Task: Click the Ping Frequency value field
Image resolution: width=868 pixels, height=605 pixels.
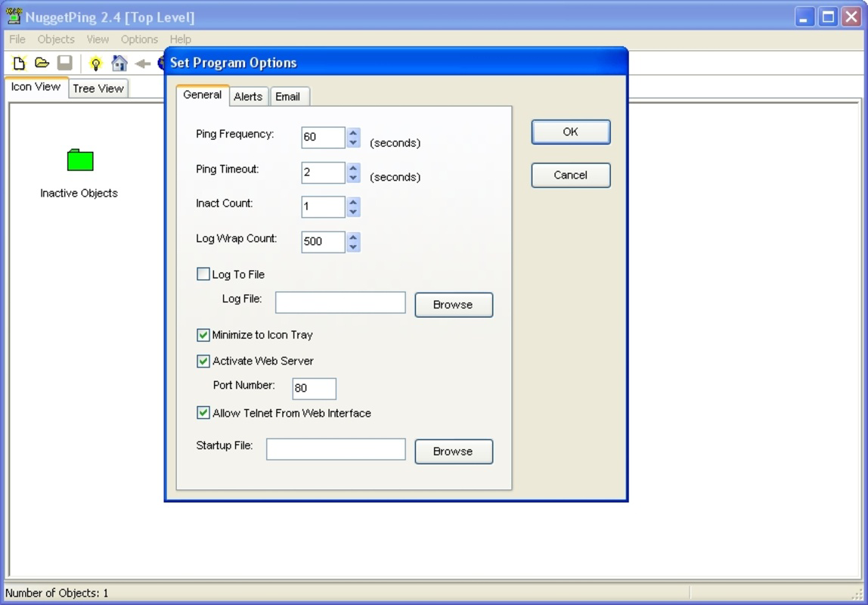Action: pos(324,138)
